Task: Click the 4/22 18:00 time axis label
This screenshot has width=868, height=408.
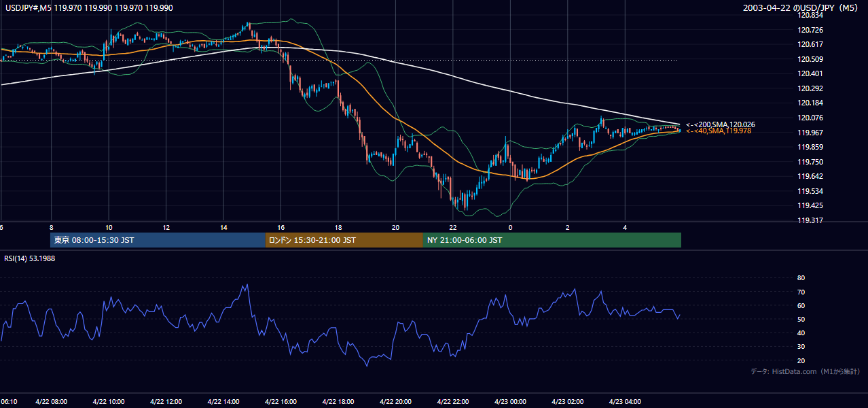Action: tap(338, 402)
